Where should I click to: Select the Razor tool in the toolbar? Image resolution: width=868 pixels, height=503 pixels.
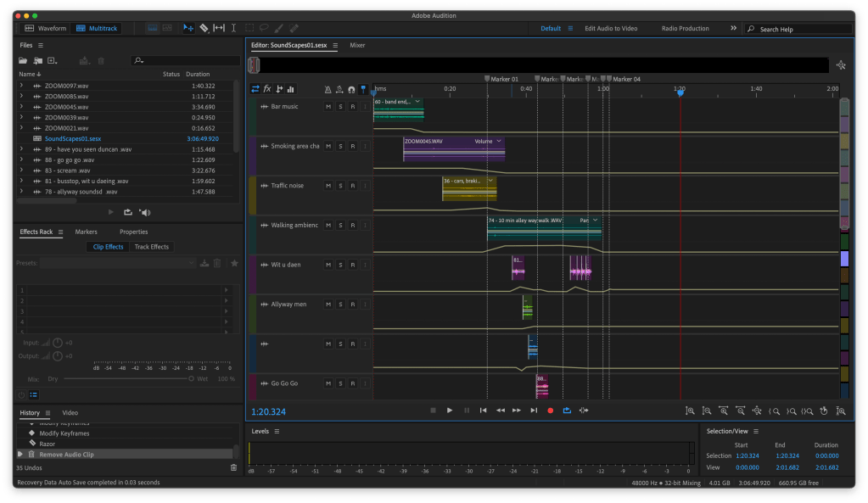point(204,28)
